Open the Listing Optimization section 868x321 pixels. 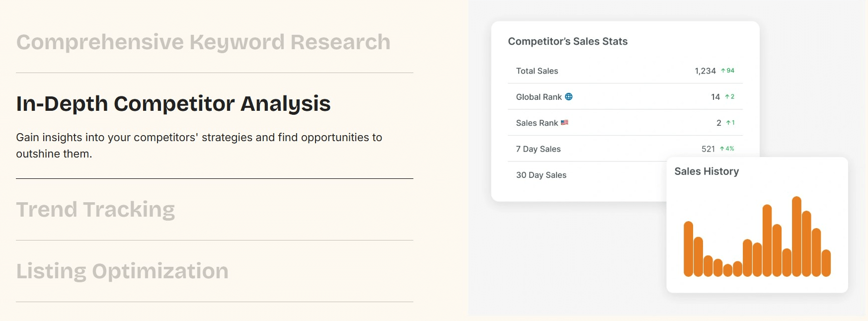click(x=122, y=271)
